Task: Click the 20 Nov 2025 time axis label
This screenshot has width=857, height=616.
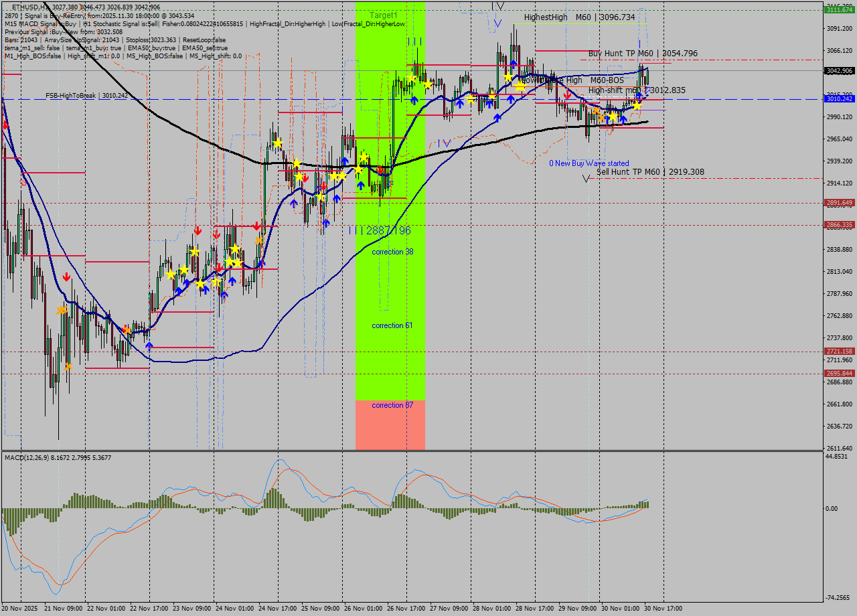Action: pyautogui.click(x=20, y=609)
